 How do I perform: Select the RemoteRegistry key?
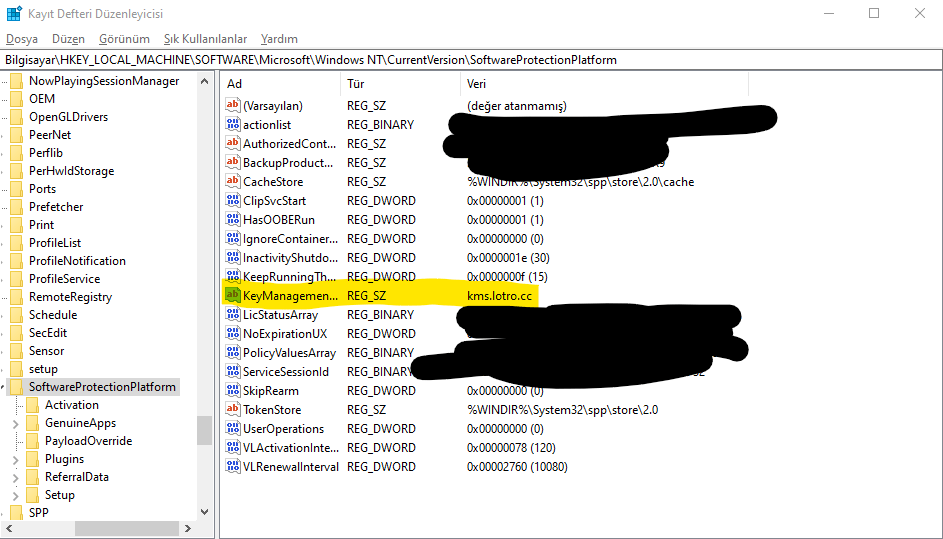70,297
